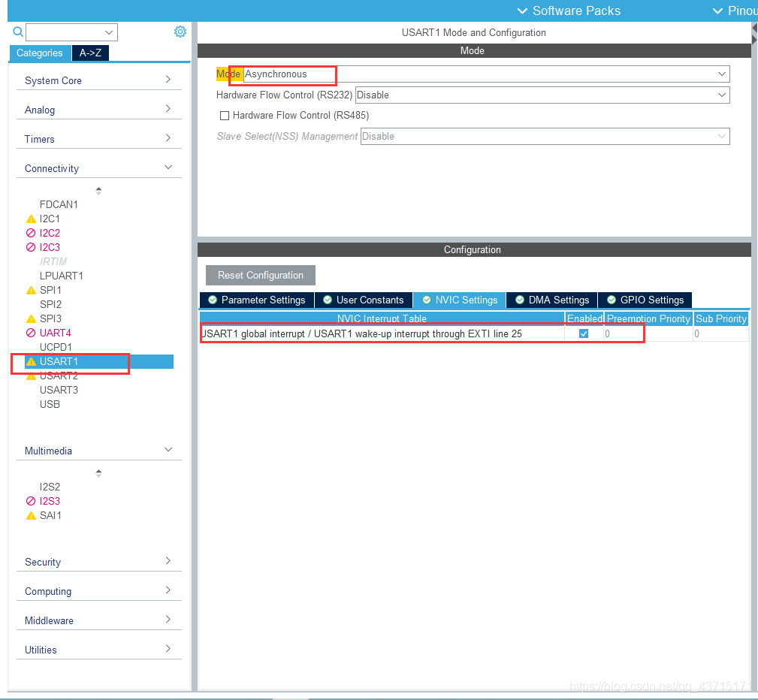The image size is (758, 700).
Task: Open Slave Select(NSS) Management dropdown
Action: coord(722,137)
